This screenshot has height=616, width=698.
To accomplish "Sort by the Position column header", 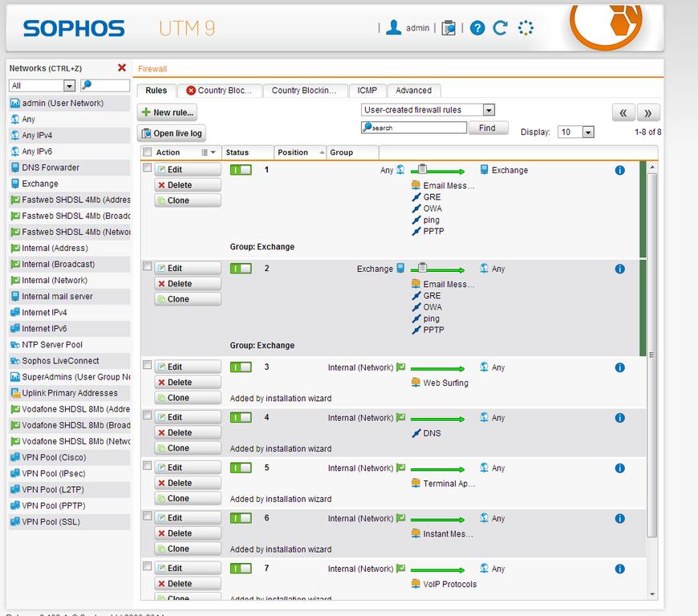I will coord(300,152).
